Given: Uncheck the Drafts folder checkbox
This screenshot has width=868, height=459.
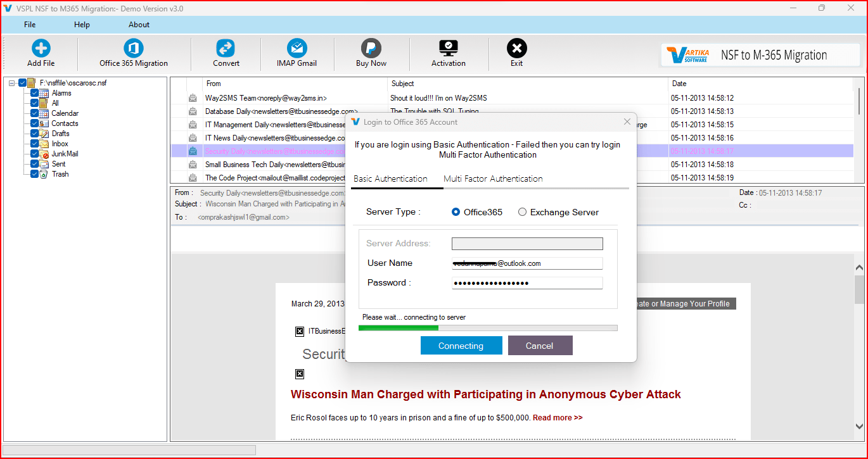Looking at the screenshot, I should coord(35,134).
